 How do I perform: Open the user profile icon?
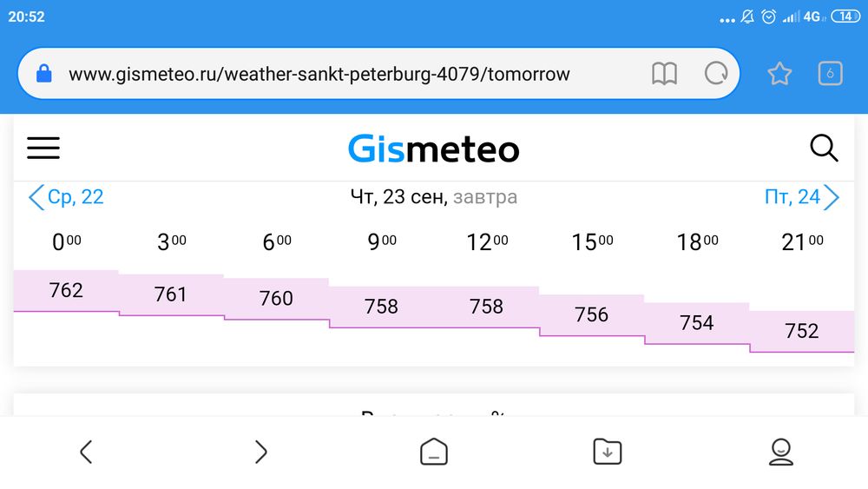[x=781, y=452]
